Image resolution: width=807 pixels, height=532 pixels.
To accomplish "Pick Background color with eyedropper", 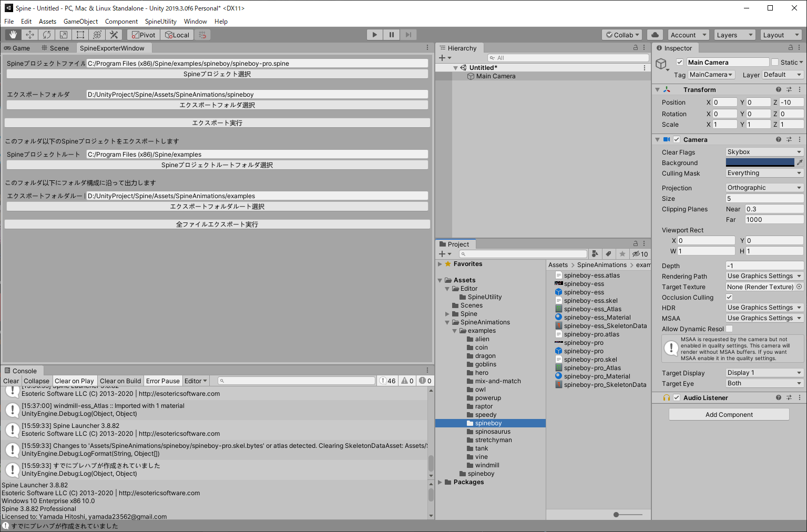I will click(x=800, y=162).
